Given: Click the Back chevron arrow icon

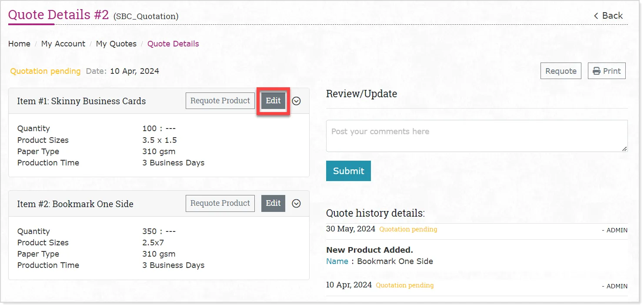Looking at the screenshot, I should [x=596, y=16].
